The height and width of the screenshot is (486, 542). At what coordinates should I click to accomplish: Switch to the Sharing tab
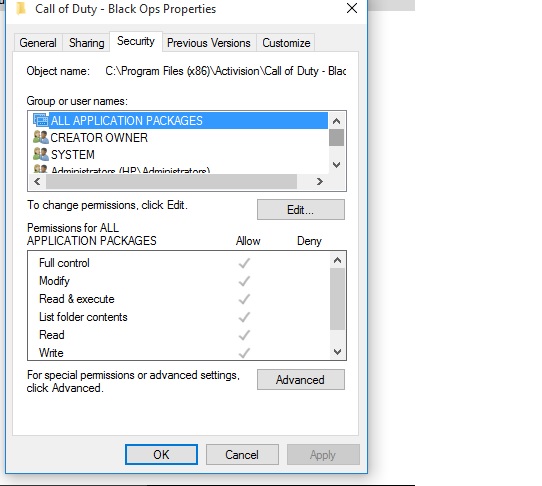point(86,43)
